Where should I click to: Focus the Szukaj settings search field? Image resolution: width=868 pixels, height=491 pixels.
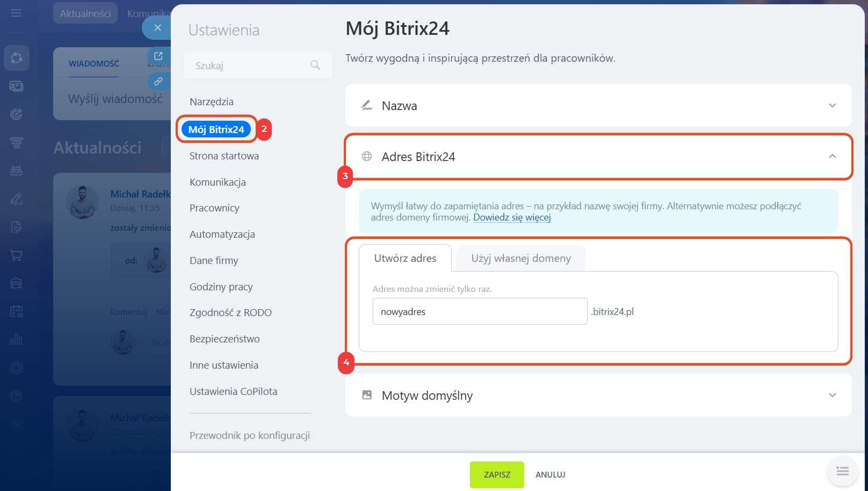tap(258, 65)
